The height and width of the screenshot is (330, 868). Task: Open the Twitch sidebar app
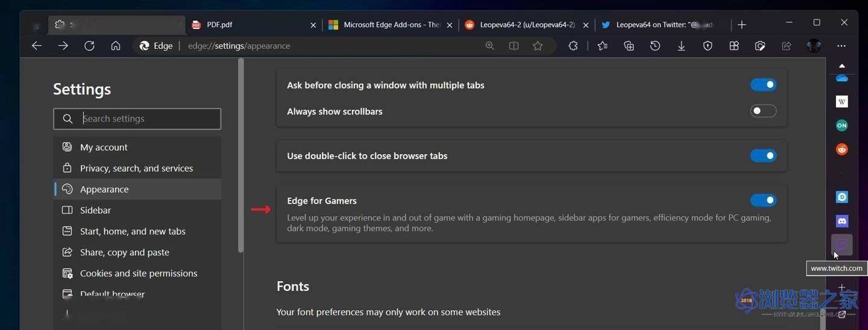pyautogui.click(x=842, y=244)
